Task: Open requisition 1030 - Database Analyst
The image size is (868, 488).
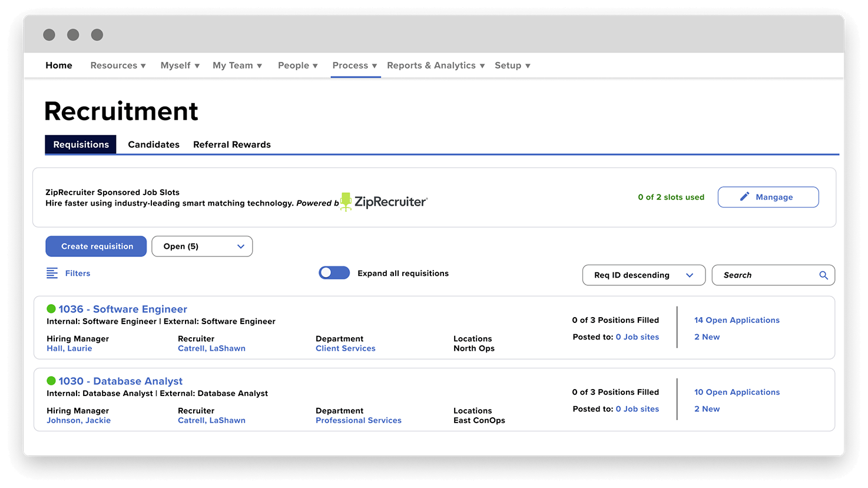Action: click(120, 381)
